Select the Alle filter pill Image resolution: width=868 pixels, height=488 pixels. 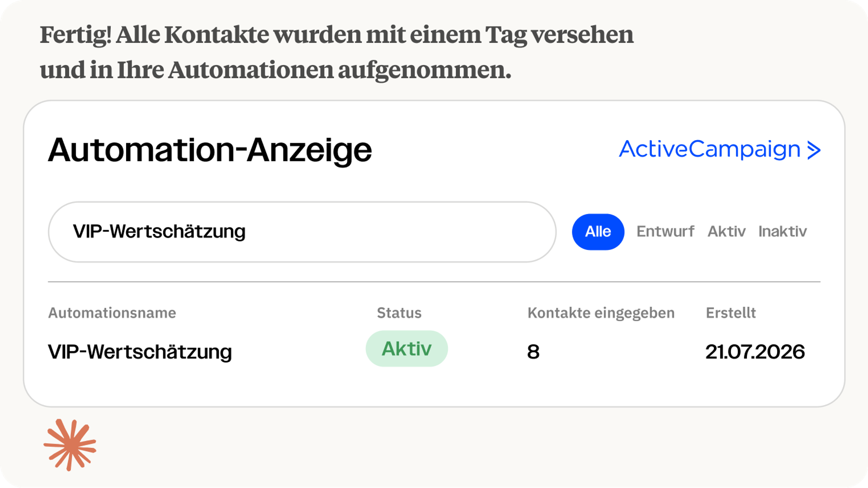(x=598, y=232)
